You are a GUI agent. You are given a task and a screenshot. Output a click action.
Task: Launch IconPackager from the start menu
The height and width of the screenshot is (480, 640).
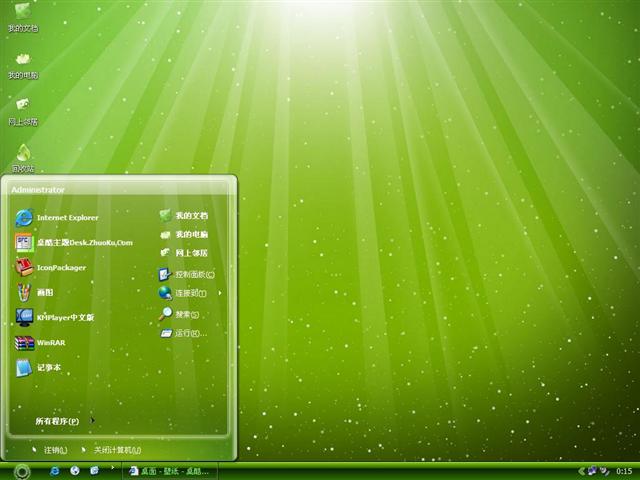[51, 268]
